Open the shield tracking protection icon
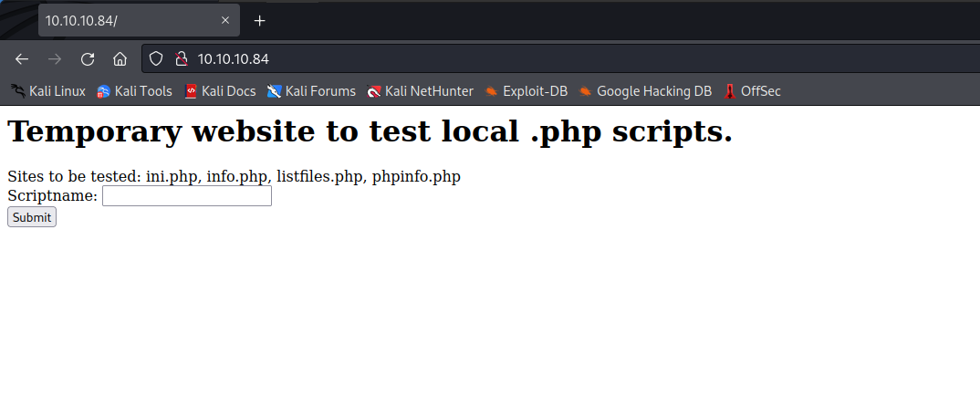 [x=156, y=59]
